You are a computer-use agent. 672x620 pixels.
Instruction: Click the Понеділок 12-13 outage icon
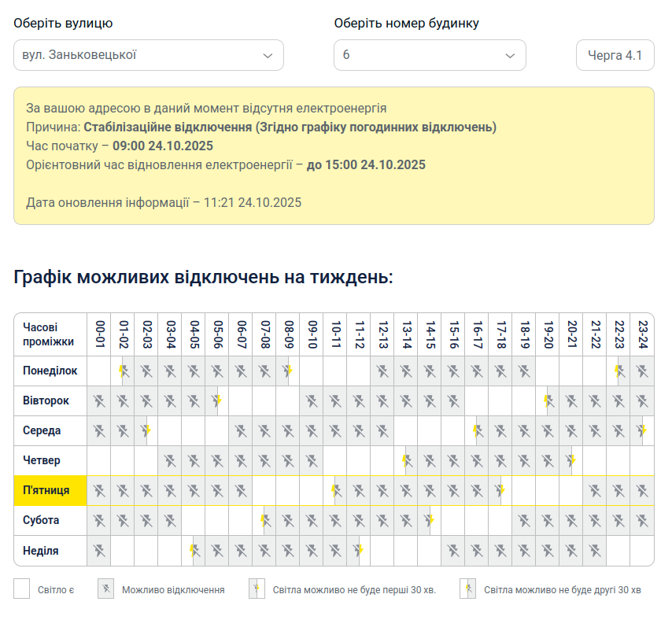click(x=382, y=371)
